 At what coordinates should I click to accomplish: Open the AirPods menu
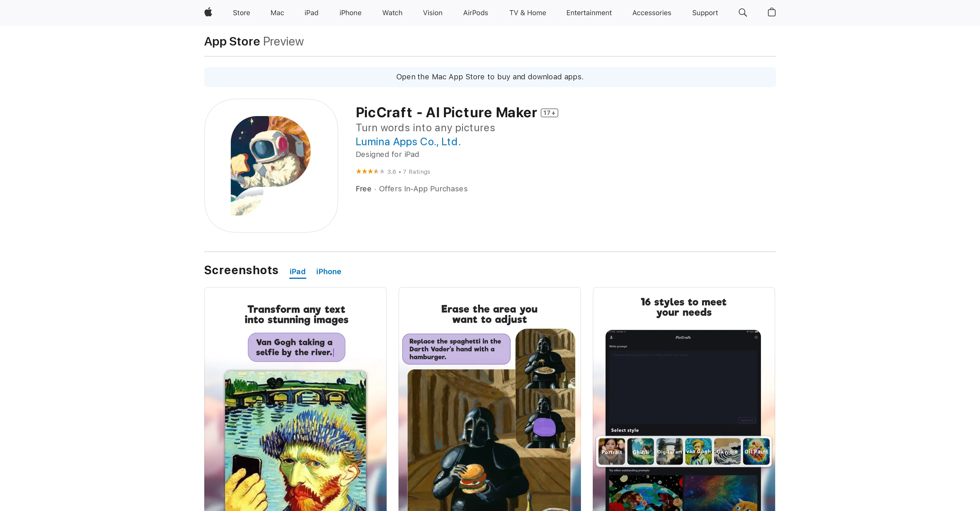[475, 13]
